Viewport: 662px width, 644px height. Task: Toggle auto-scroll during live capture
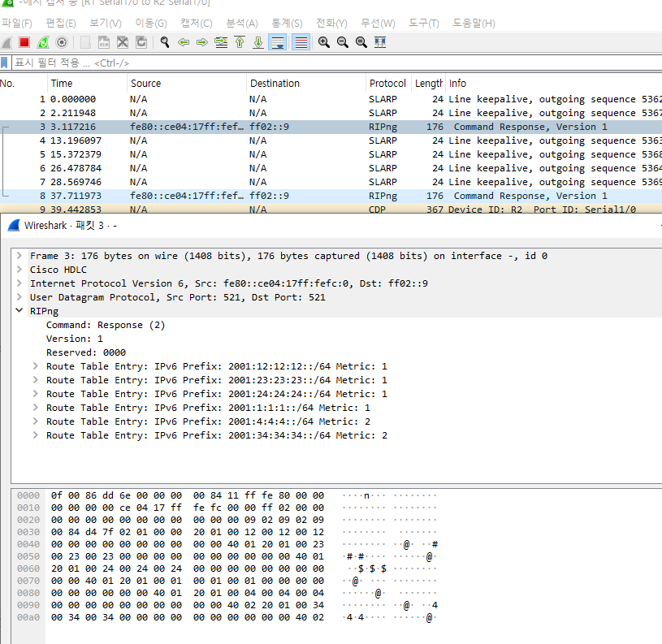pyautogui.click(x=277, y=42)
